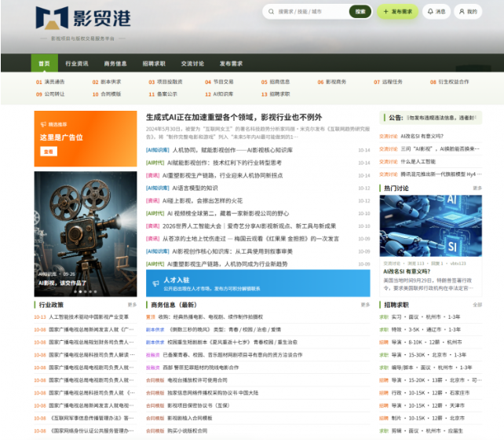
Task: Open the 商务信息 navigation tab
Action: tap(115, 64)
